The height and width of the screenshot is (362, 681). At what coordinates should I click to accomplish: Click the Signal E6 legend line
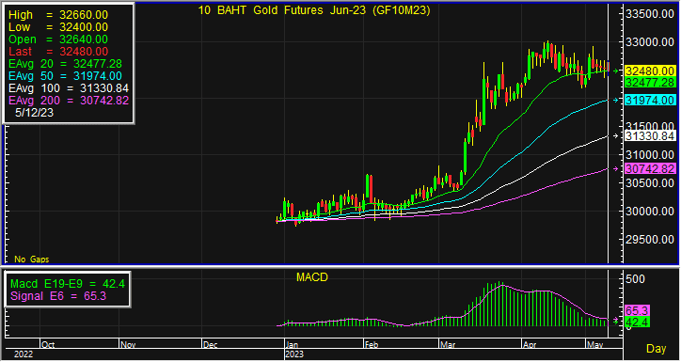tap(58, 296)
